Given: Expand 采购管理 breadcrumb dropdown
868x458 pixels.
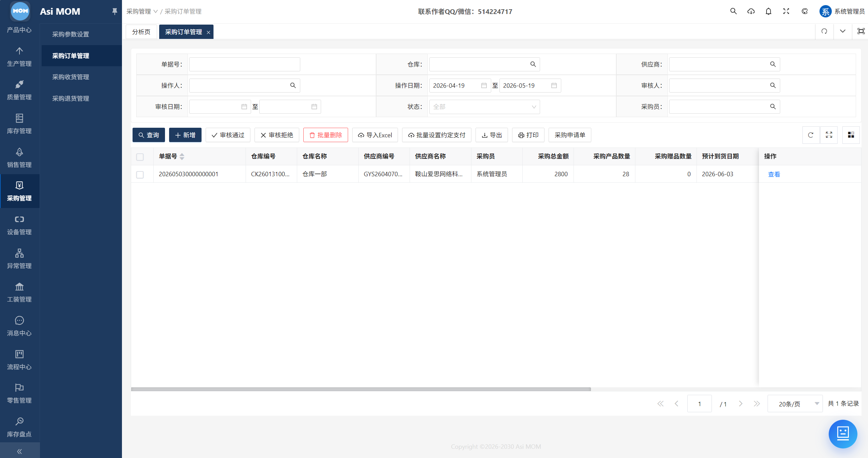Looking at the screenshot, I should coord(142,12).
